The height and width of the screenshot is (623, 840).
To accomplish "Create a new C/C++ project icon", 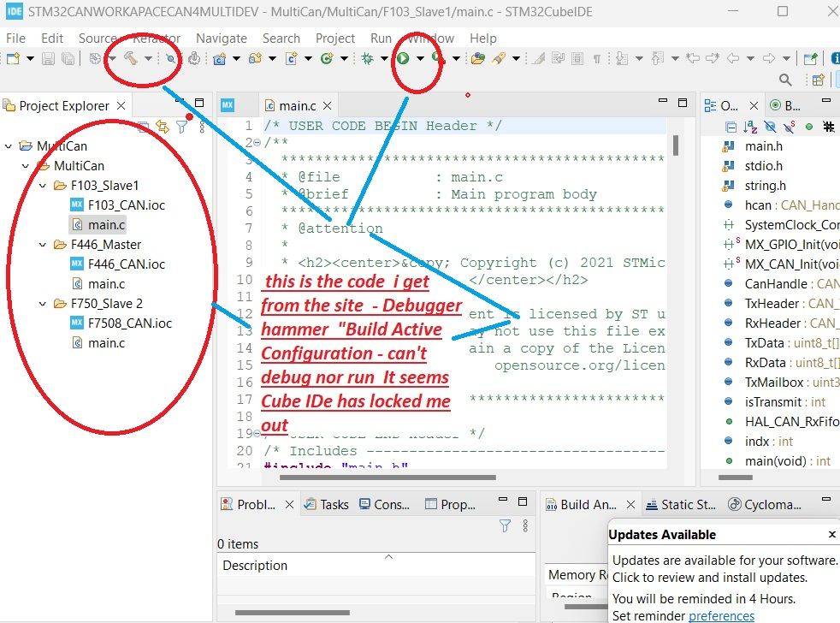I will point(219,58).
